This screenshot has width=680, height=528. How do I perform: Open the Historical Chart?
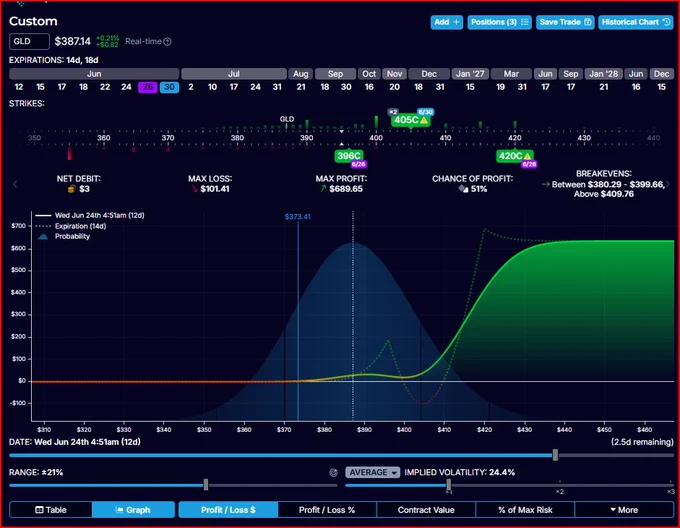coord(635,22)
